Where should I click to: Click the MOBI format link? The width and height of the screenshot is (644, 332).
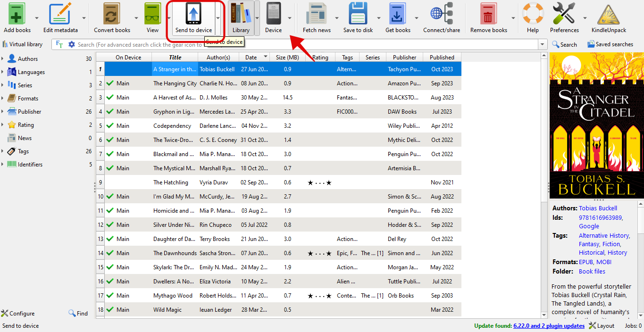(x=604, y=262)
